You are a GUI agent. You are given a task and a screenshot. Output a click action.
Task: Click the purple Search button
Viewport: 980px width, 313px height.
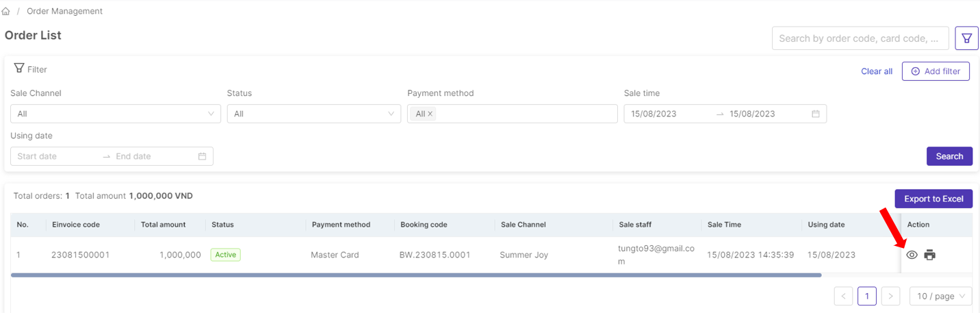click(x=949, y=156)
